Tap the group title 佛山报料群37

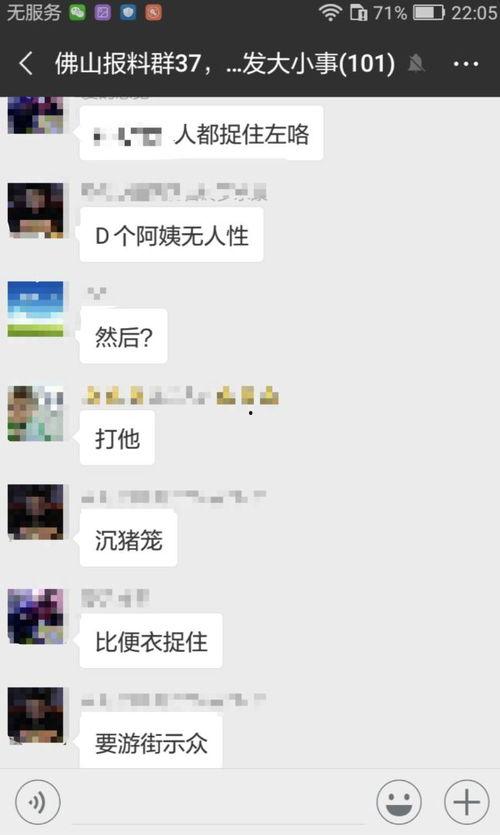click(x=127, y=64)
